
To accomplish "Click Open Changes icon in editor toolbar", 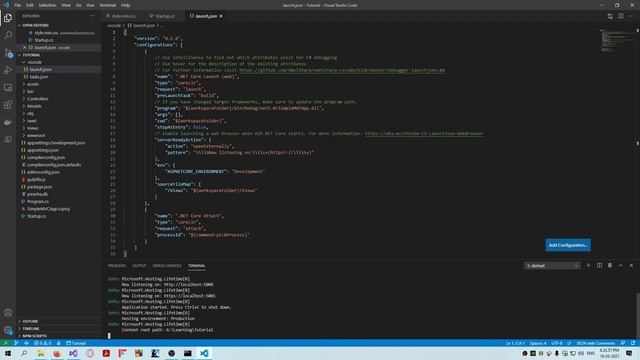I will [610, 16].
